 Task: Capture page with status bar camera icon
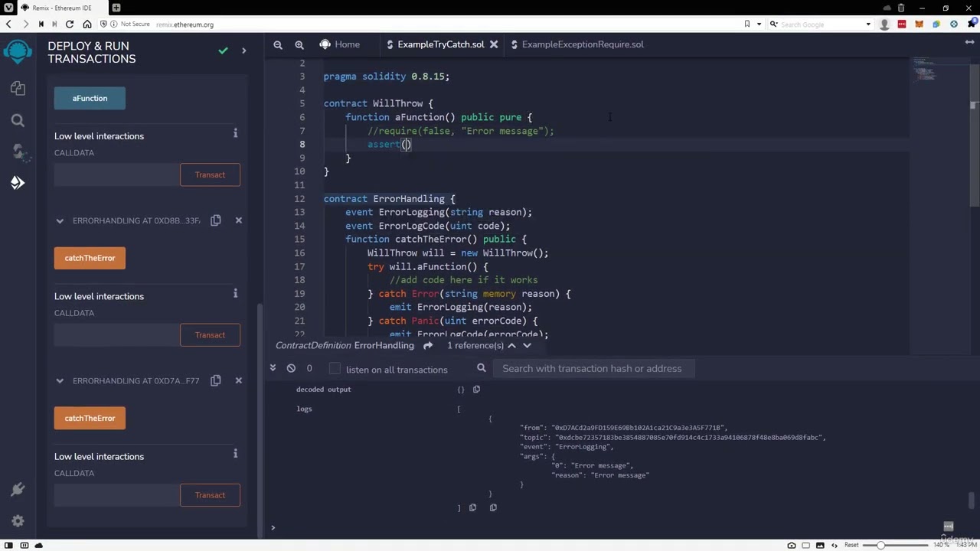tap(792, 545)
